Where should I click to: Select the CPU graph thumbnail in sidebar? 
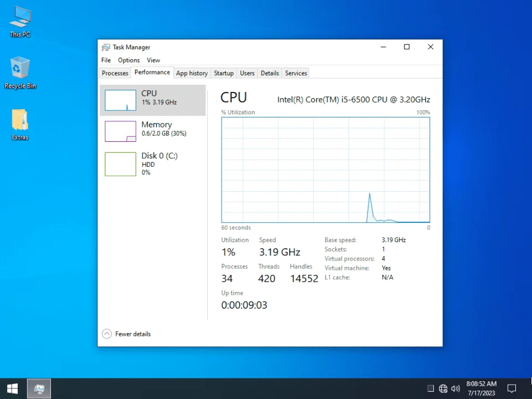point(120,100)
